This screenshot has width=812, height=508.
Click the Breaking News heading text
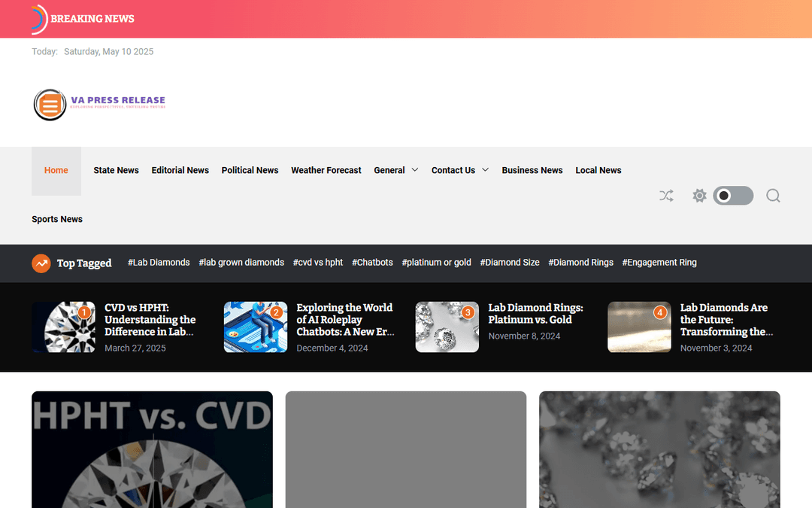92,19
